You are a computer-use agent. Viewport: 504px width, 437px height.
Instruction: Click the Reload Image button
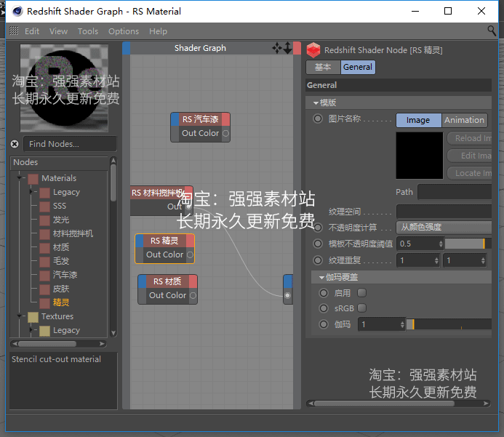[x=470, y=138]
